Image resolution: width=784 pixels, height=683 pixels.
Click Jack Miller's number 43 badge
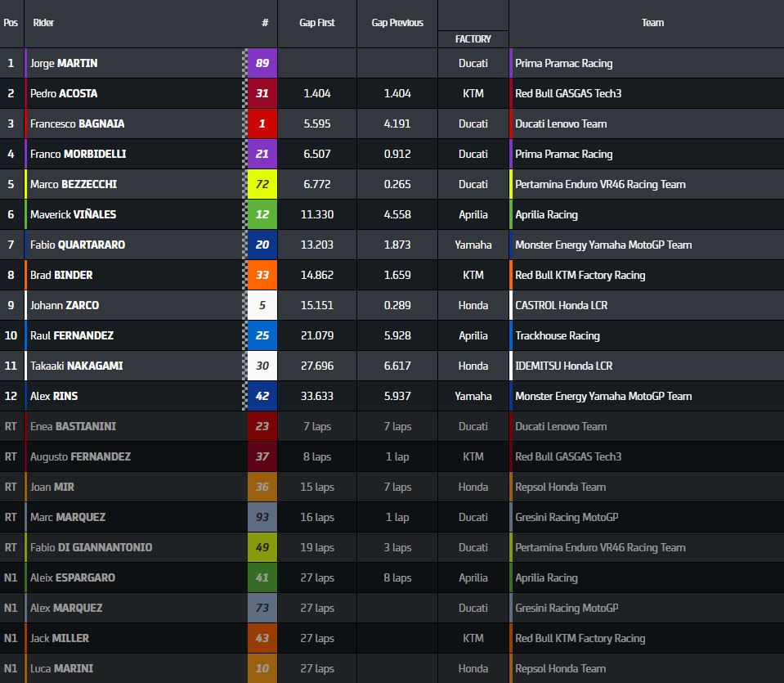pos(262,638)
